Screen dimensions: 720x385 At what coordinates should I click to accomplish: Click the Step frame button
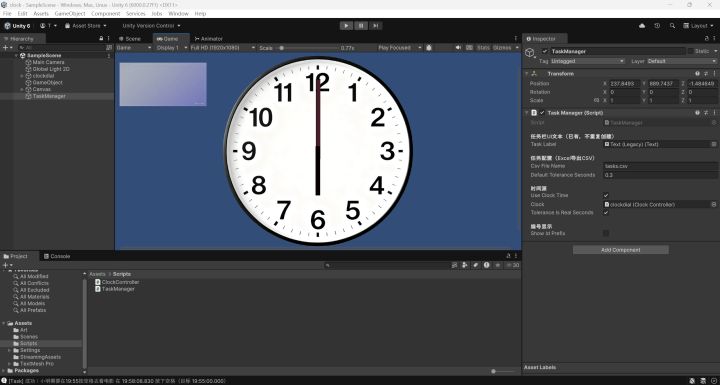pyautogui.click(x=376, y=26)
